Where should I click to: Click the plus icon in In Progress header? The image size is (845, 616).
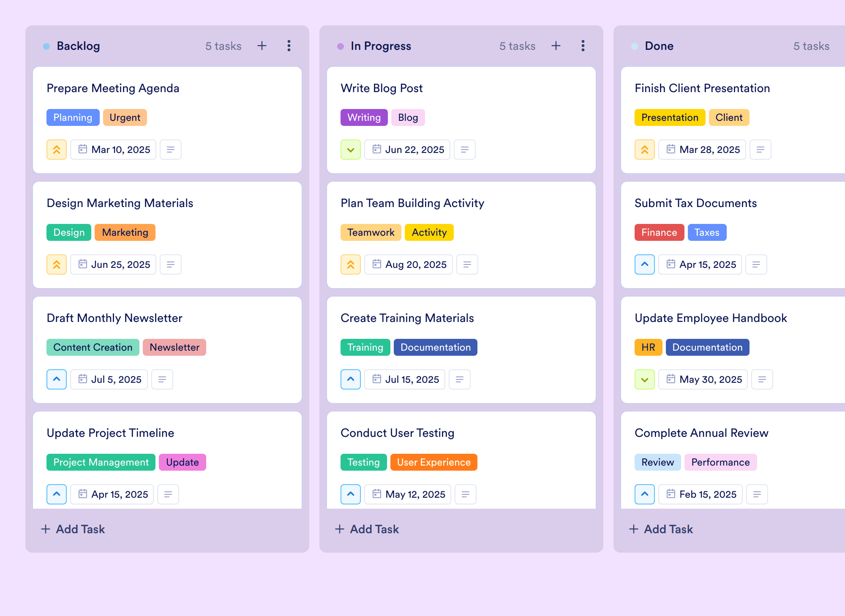(x=556, y=46)
